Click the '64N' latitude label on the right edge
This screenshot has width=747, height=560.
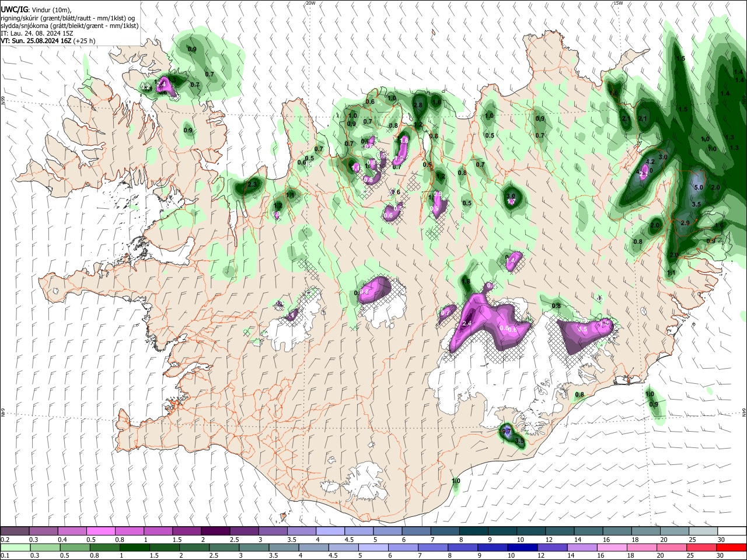pyautogui.click(x=744, y=412)
